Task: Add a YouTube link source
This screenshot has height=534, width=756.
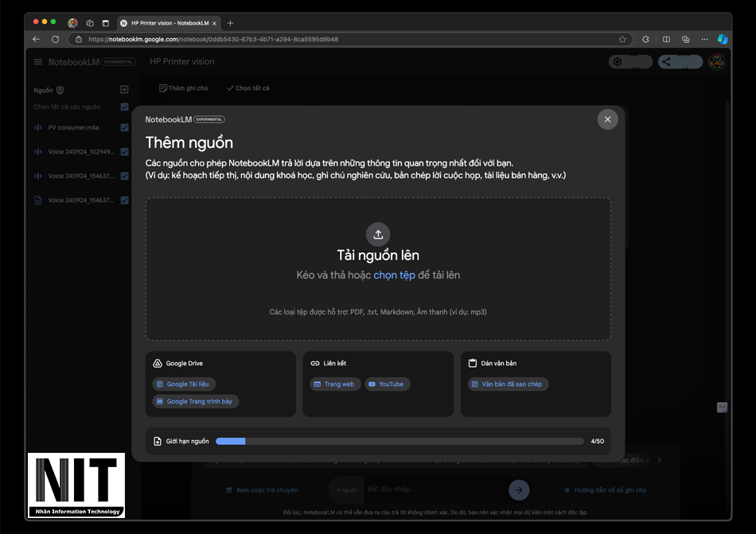Action: click(x=388, y=384)
